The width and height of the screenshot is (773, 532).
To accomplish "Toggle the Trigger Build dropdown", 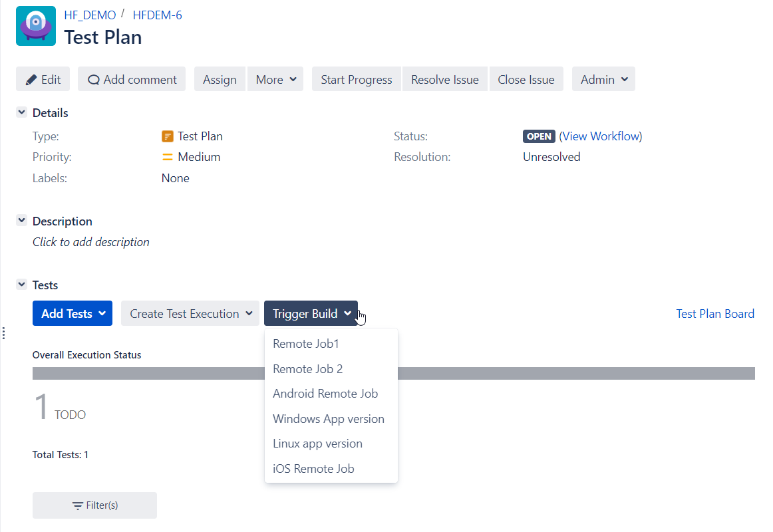I will [311, 313].
